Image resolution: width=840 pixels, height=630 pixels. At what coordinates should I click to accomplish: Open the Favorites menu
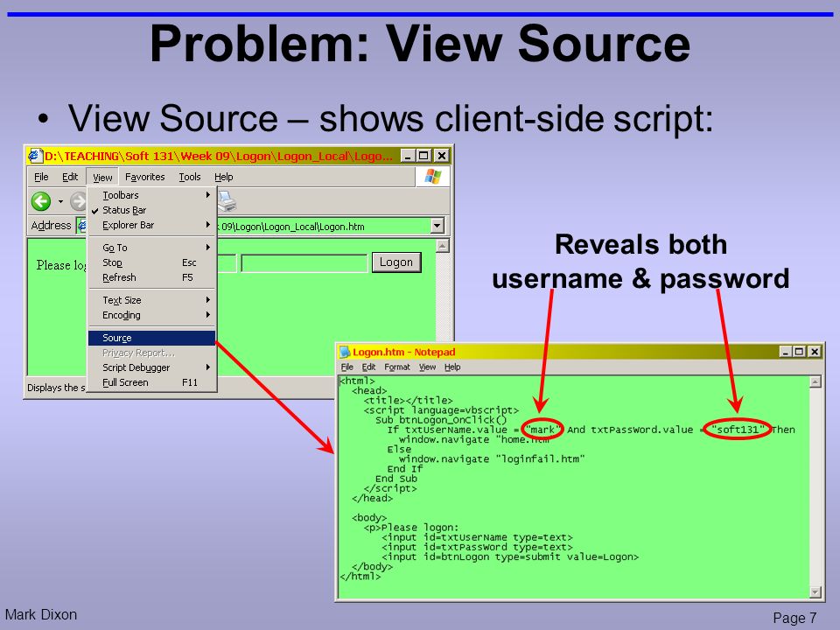pos(144,177)
